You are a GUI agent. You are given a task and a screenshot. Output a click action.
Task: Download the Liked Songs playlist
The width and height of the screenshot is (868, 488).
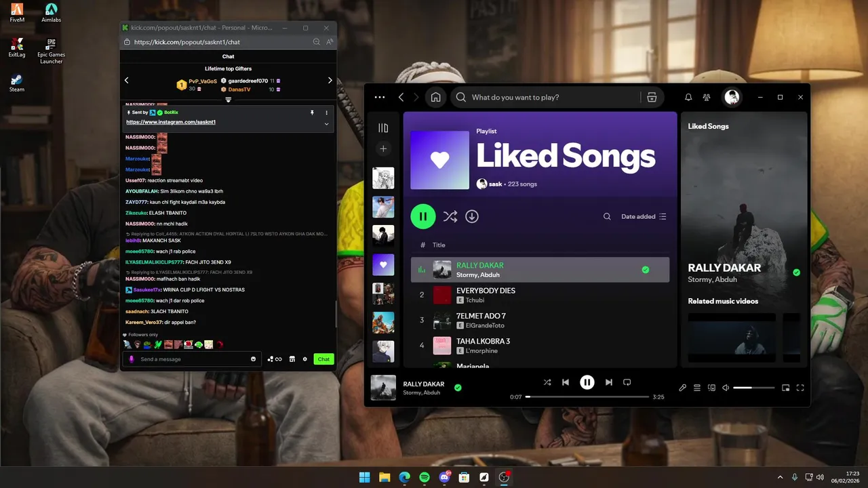pos(472,216)
